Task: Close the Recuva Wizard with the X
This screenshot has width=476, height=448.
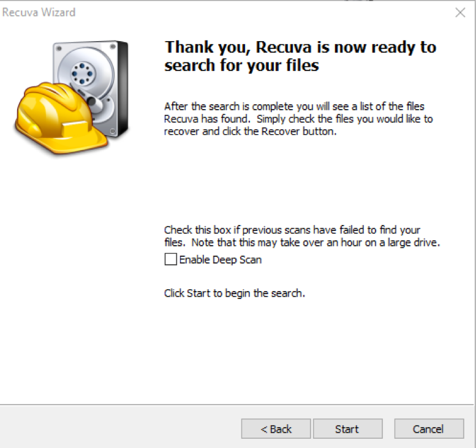Action: (460, 12)
